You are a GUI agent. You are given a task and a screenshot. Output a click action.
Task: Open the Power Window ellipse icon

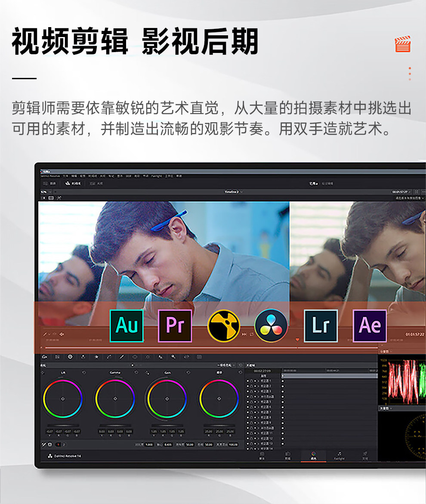pos(135,357)
